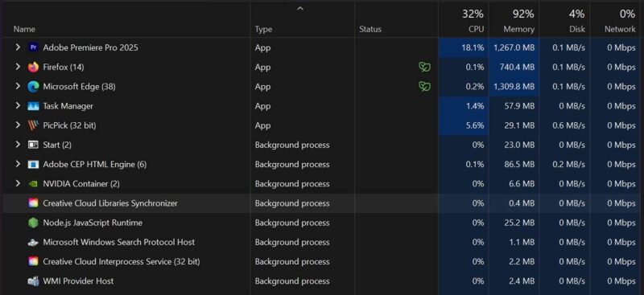The image size is (644, 295).
Task: Select the PicPick (32 bit) process name
Action: coord(69,125)
